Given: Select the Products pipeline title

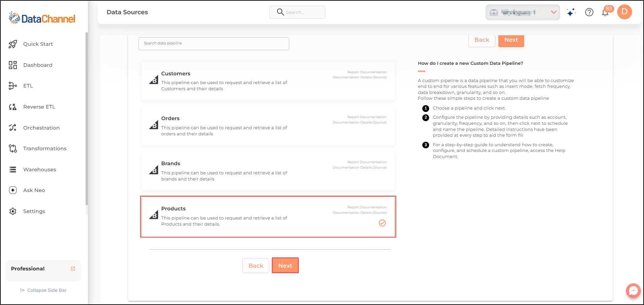Looking at the screenshot, I should pos(173,209).
